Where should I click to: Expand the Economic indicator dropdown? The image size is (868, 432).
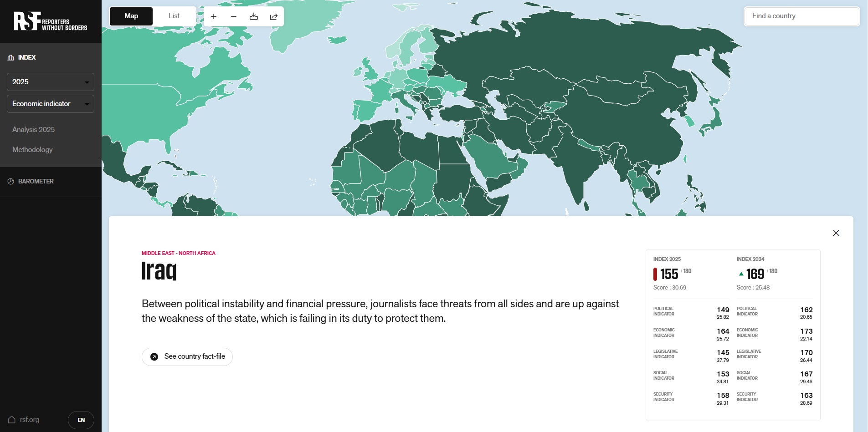point(51,104)
